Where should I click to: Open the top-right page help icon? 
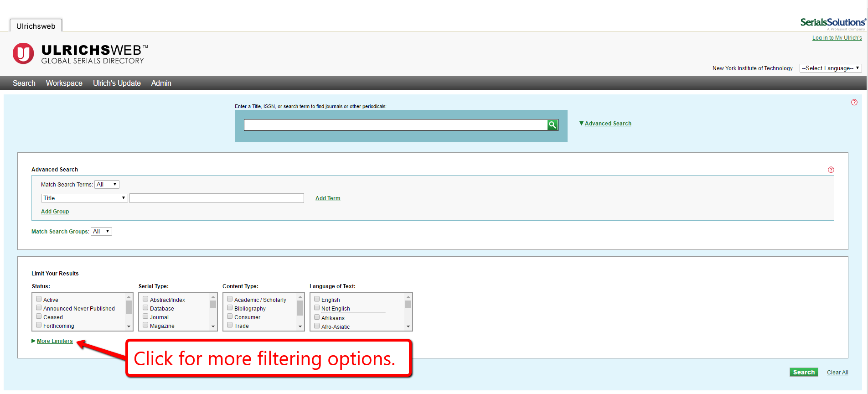pyautogui.click(x=854, y=102)
